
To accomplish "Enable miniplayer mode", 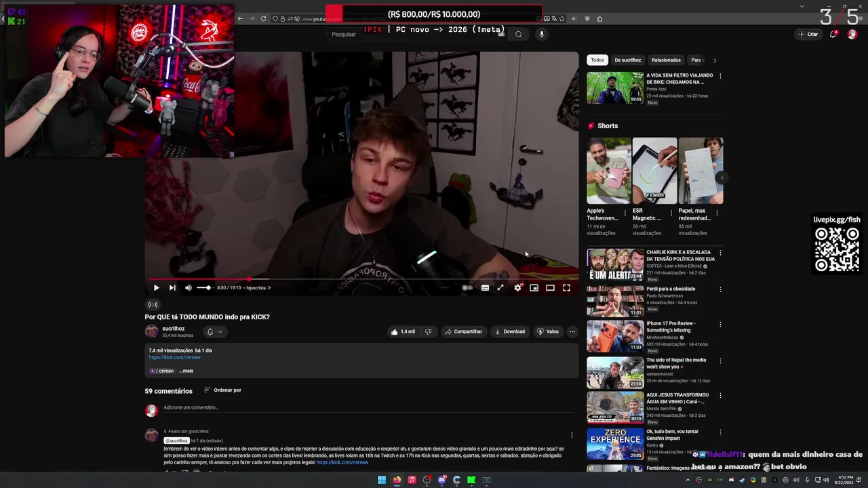I will pos(534,287).
